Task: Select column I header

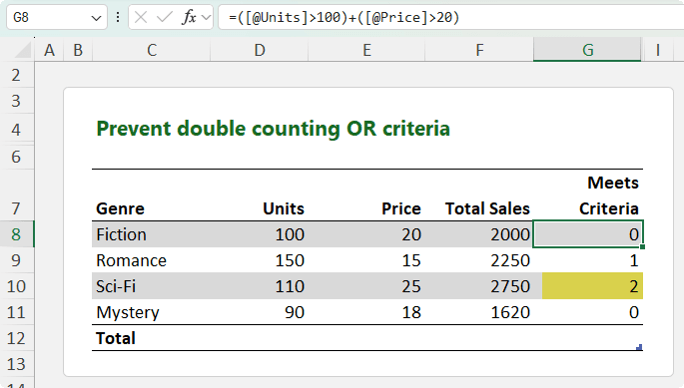Action: point(658,50)
